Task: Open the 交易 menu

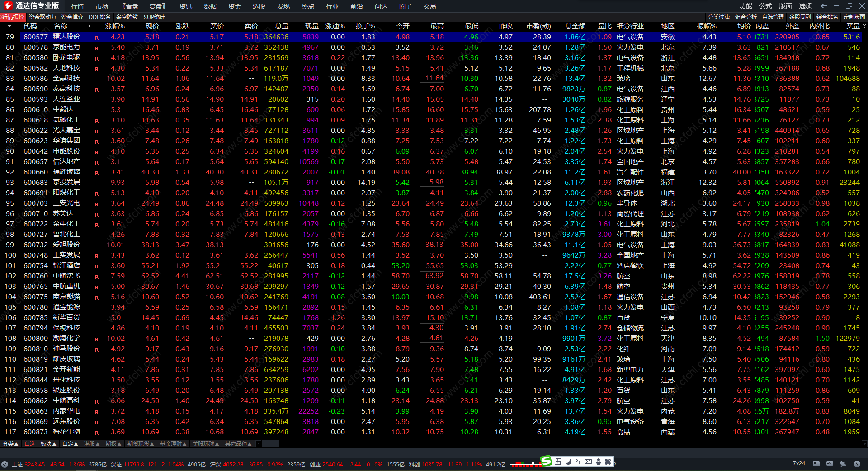Action: pyautogui.click(x=430, y=6)
